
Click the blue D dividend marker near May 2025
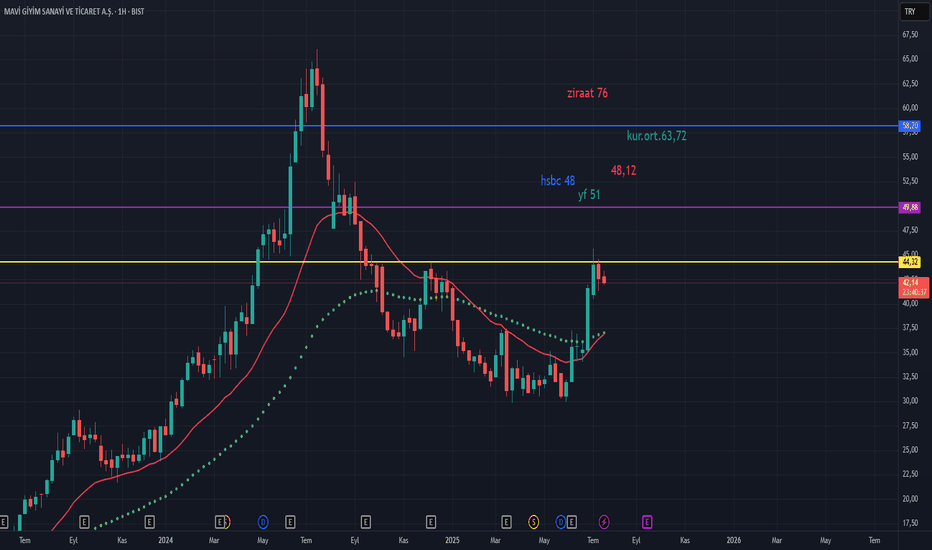pos(560,522)
